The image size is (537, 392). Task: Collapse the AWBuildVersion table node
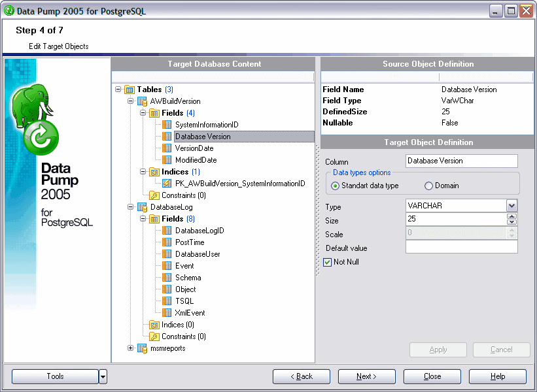click(130, 101)
